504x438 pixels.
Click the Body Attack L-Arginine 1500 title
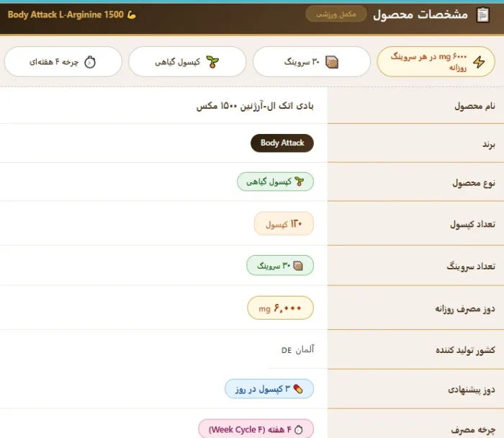pos(66,15)
